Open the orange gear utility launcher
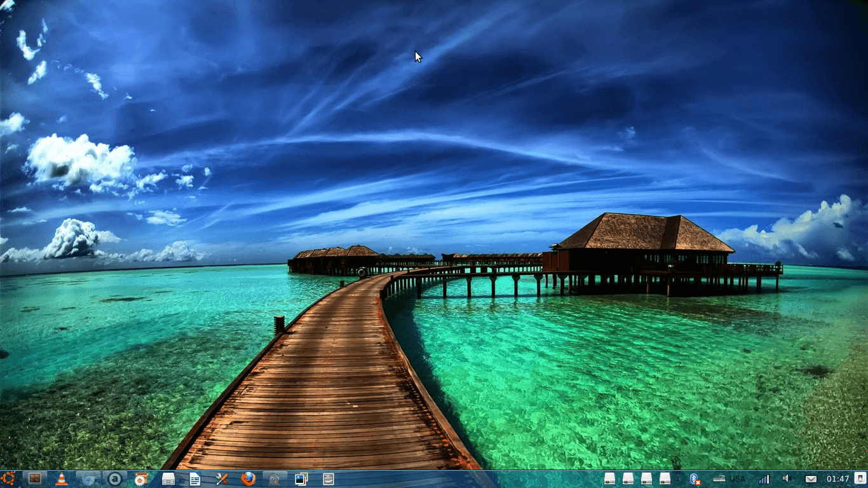The image size is (868, 488). tap(140, 480)
